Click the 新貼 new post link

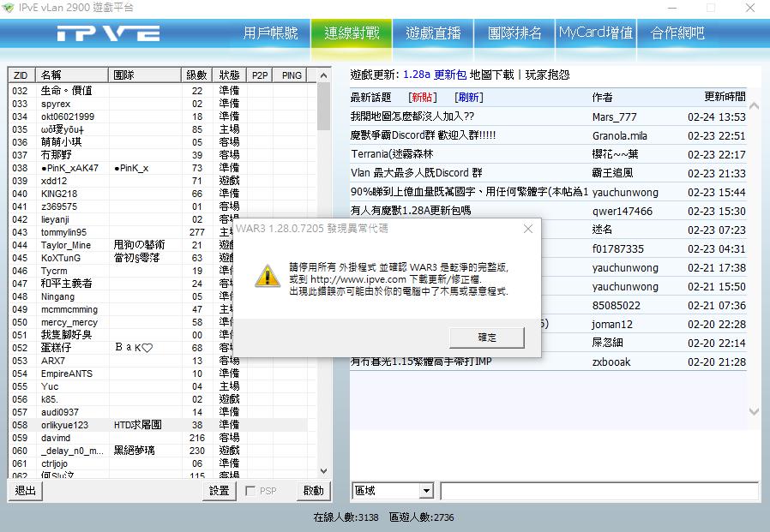coord(423,97)
